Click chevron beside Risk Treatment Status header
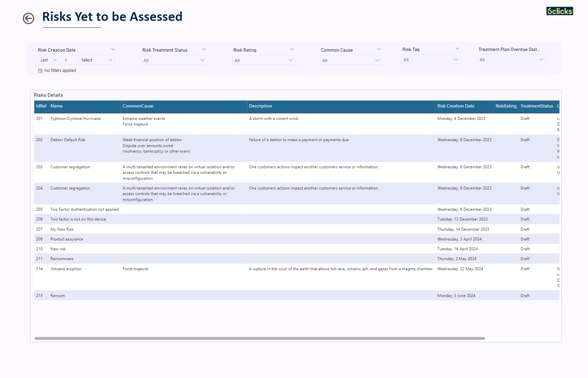 pyautogui.click(x=204, y=49)
